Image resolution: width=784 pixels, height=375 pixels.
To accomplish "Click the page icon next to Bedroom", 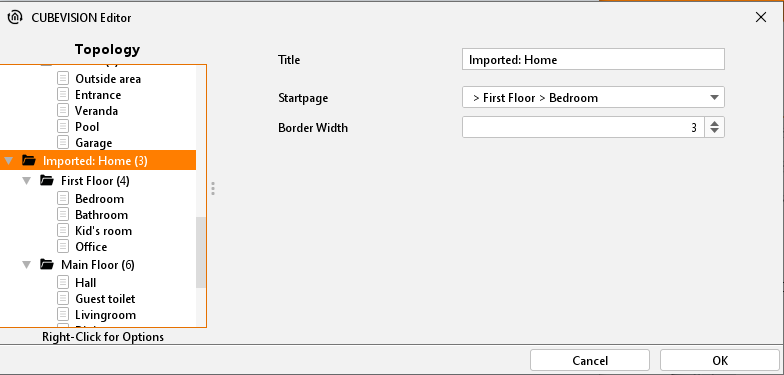I will pos(63,198).
